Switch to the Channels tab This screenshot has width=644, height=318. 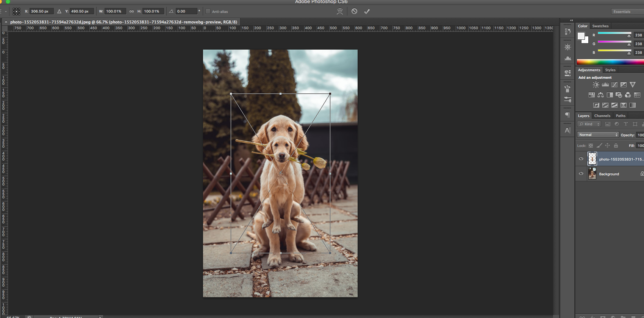pos(602,116)
